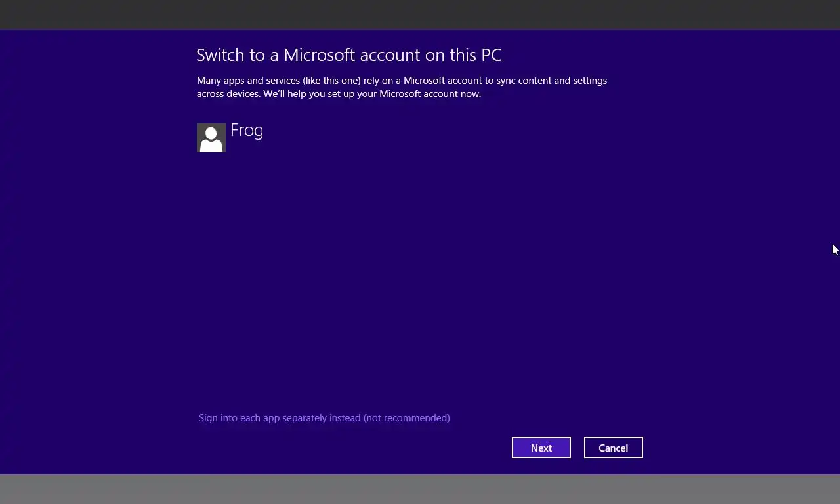Click '(not recommended)' text in the link
The height and width of the screenshot is (504, 840).
tap(407, 418)
